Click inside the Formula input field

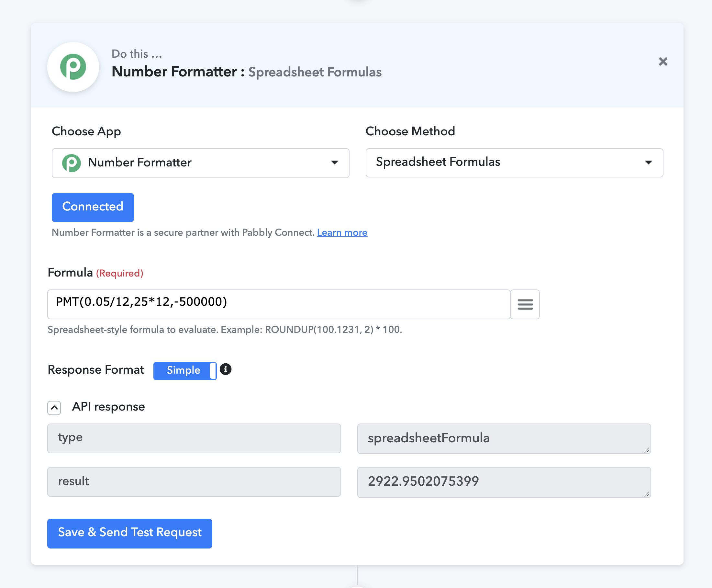279,304
